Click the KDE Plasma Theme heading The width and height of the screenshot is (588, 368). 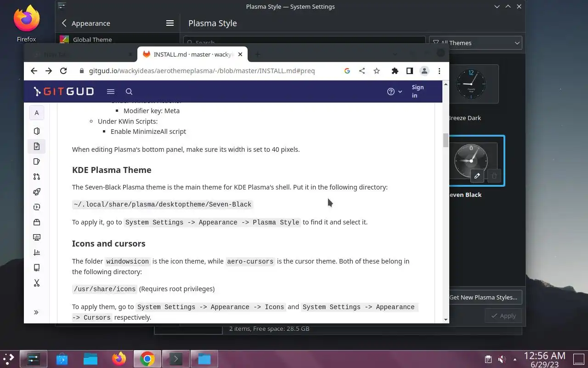pos(112,170)
